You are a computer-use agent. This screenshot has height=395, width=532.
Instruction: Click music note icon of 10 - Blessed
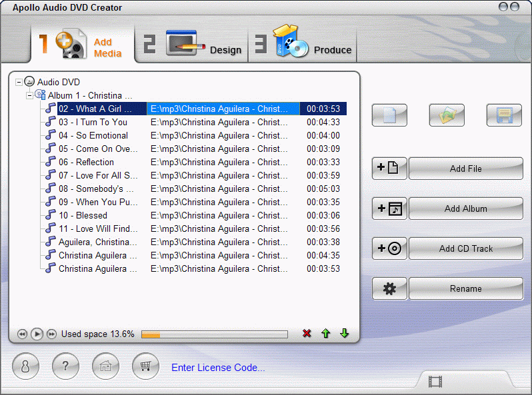pyautogui.click(x=51, y=214)
